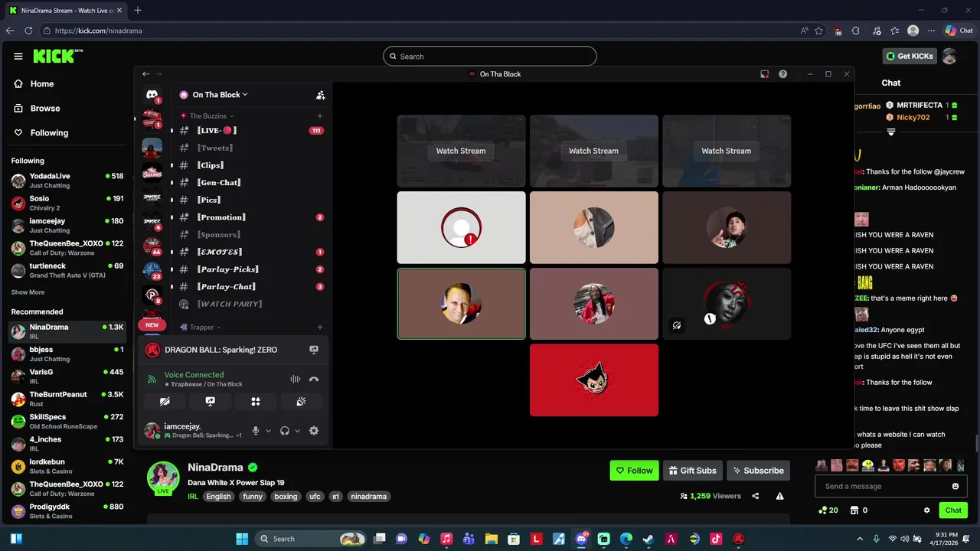Open the Promotion channel

pos(251,217)
